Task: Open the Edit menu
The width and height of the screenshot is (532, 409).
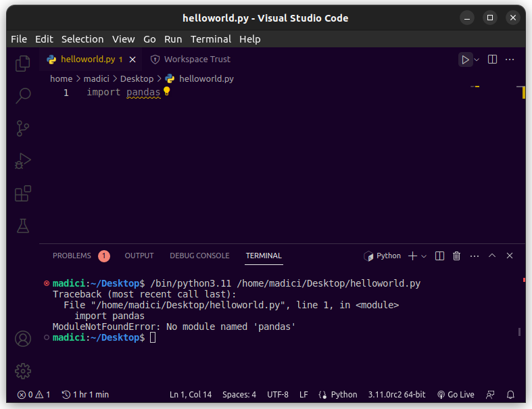Action: [x=44, y=39]
